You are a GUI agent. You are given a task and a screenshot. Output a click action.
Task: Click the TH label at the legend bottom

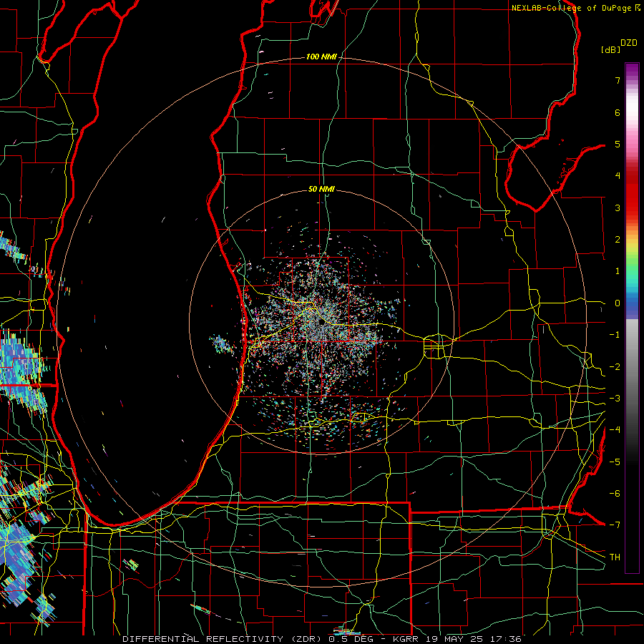615,557
